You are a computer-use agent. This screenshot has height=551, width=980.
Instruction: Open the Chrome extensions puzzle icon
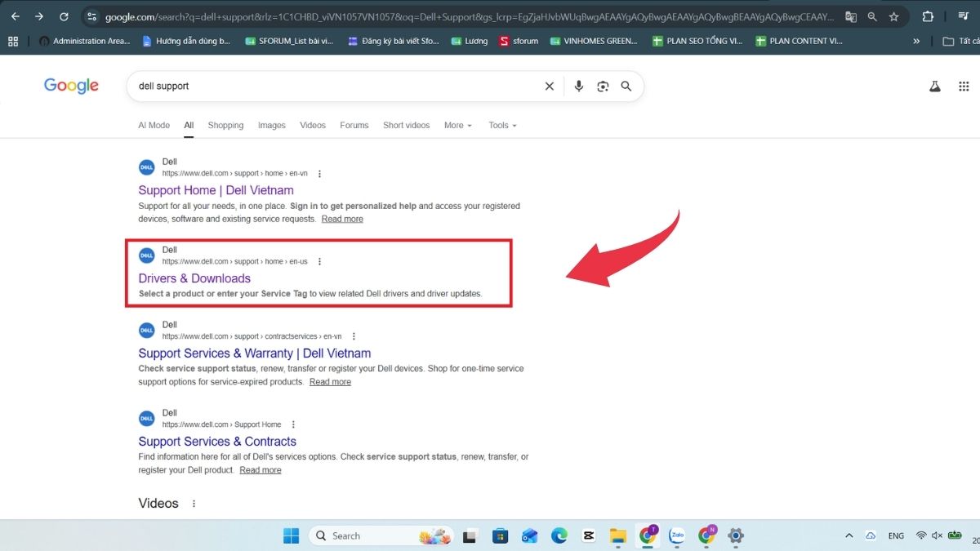pyautogui.click(x=928, y=16)
